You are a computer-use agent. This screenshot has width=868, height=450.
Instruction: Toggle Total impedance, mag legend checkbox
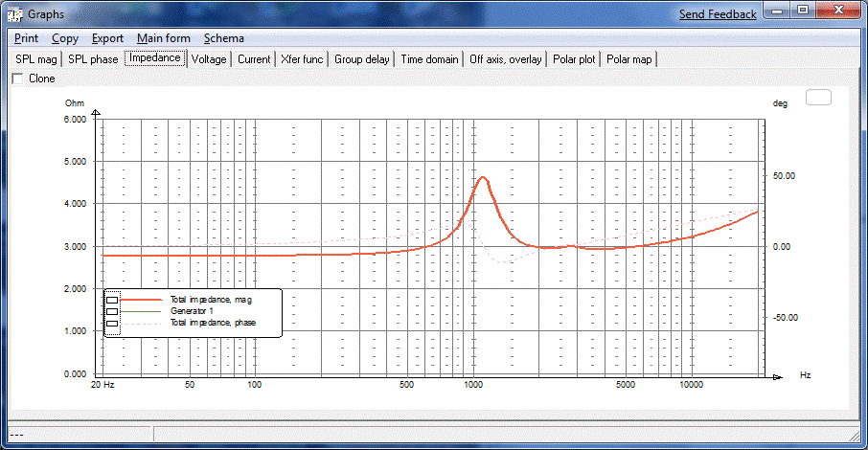[112, 300]
